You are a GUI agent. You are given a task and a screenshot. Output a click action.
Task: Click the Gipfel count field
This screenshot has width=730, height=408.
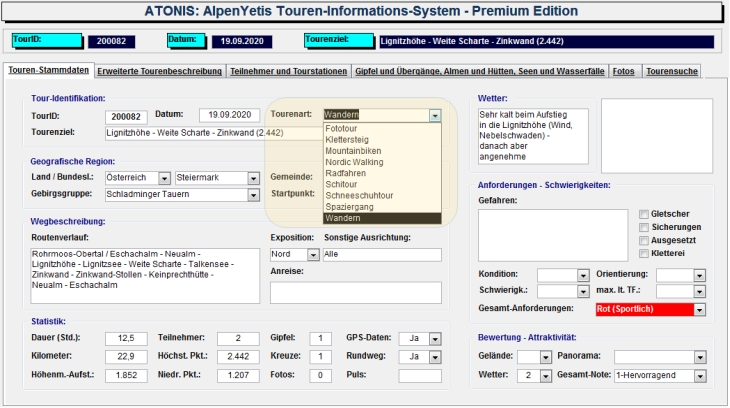click(x=320, y=339)
